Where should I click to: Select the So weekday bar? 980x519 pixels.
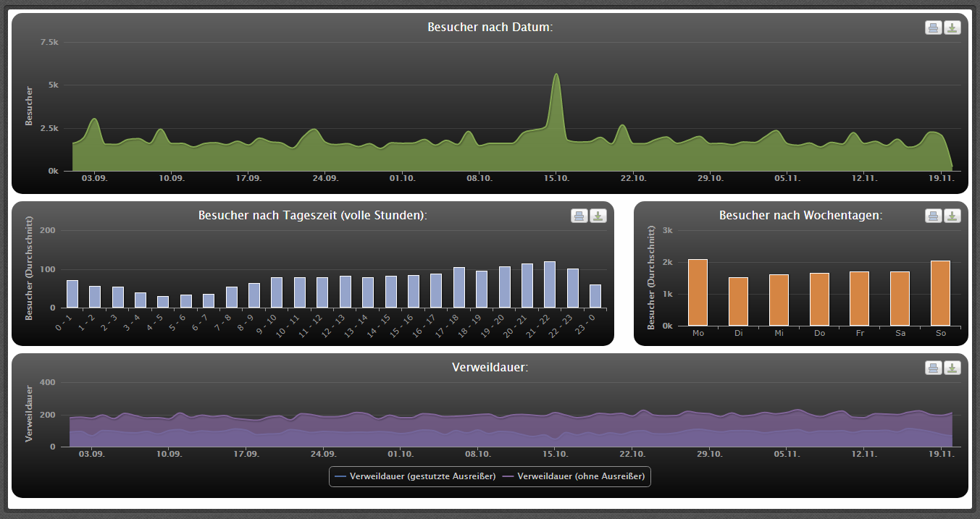[940, 293]
